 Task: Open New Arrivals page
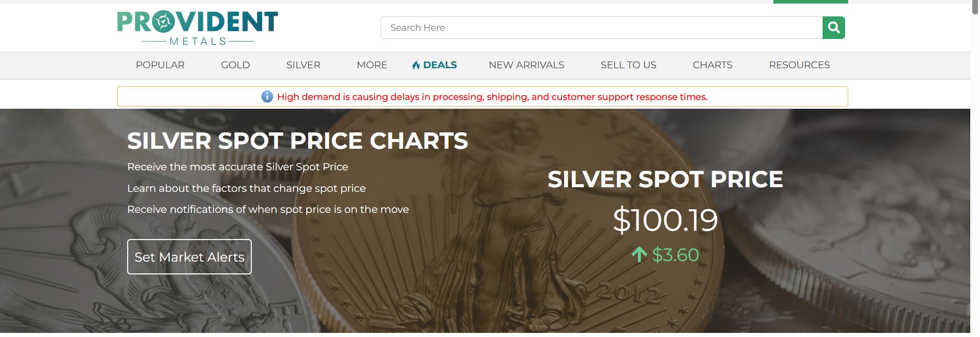(x=526, y=65)
